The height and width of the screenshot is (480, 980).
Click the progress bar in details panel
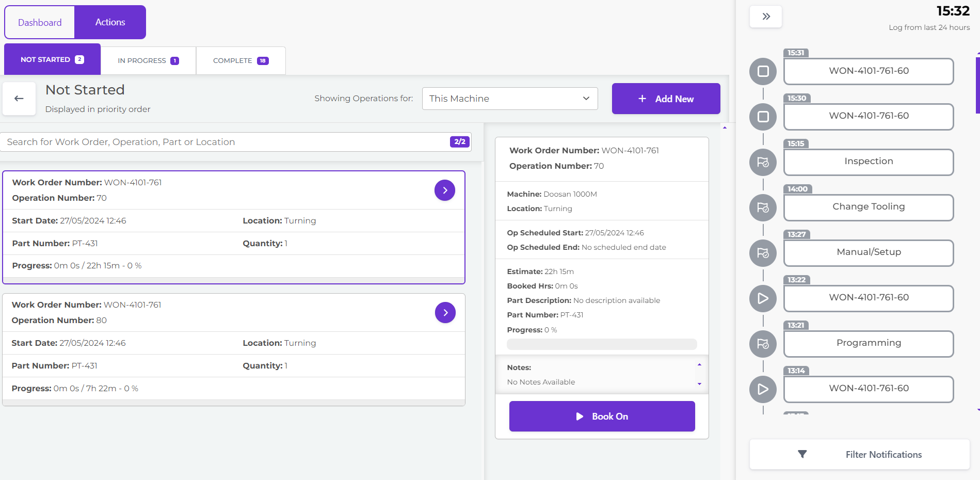[601, 344]
